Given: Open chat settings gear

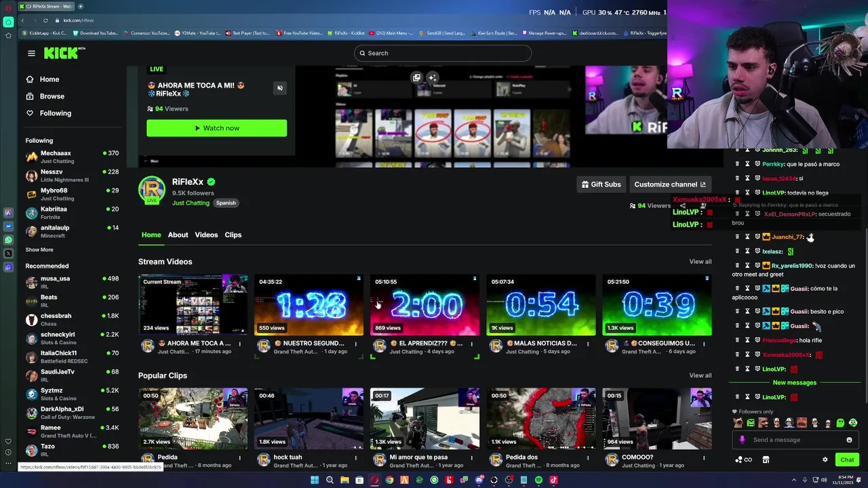Looking at the screenshot, I should coord(825,460).
